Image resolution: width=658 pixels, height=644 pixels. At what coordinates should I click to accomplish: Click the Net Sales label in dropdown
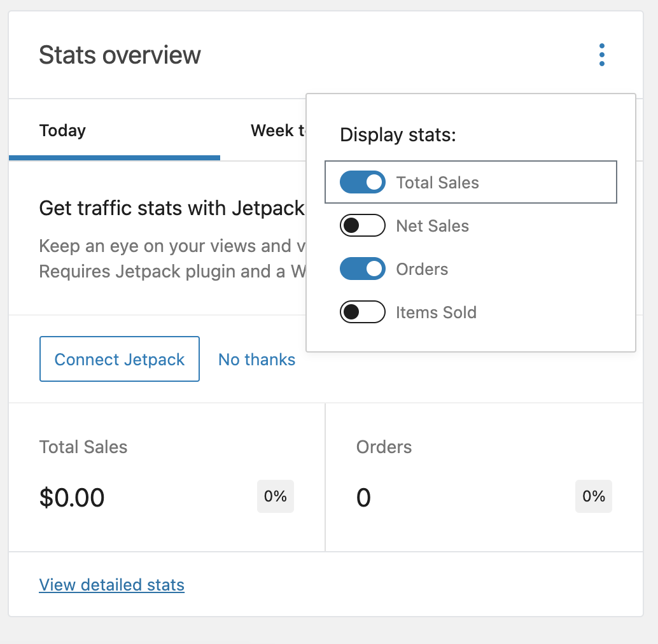pos(432,226)
